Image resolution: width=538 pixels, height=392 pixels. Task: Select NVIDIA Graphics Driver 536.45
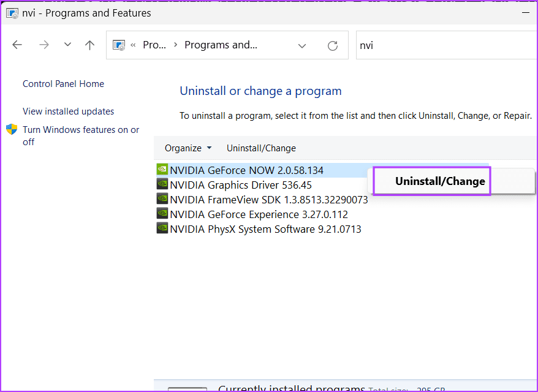[241, 185]
